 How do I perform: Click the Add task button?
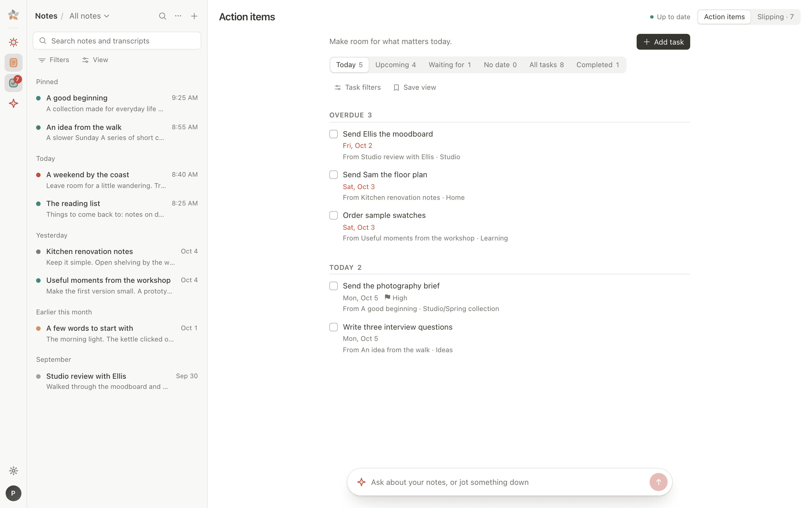pyautogui.click(x=663, y=42)
